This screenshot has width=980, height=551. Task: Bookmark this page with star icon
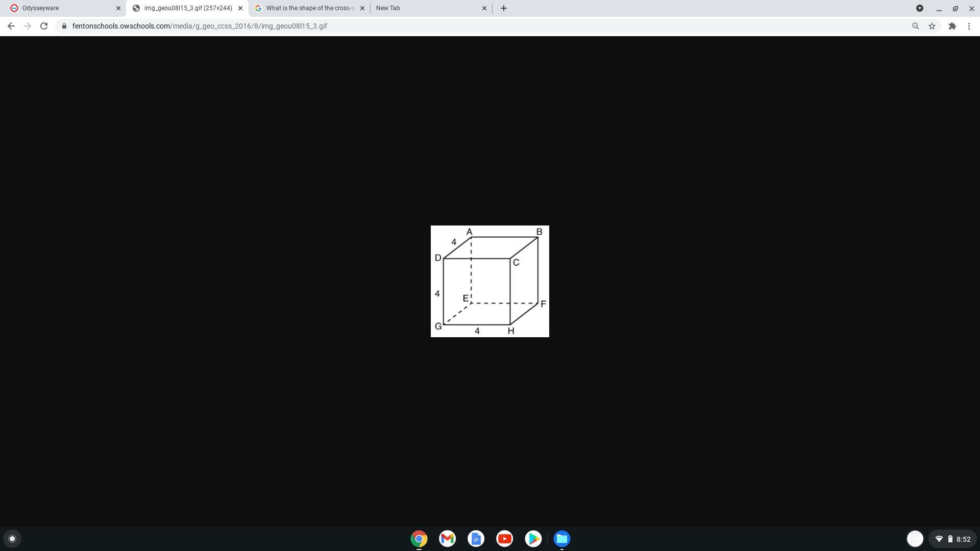click(932, 26)
